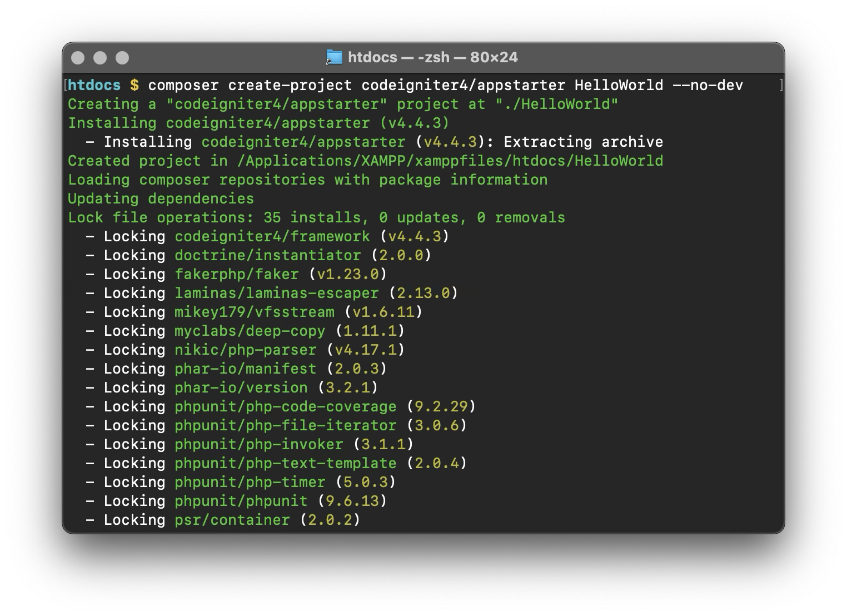This screenshot has height=616, width=847.
Task: Click "Loading composer repositories with package information"
Action: (x=307, y=180)
